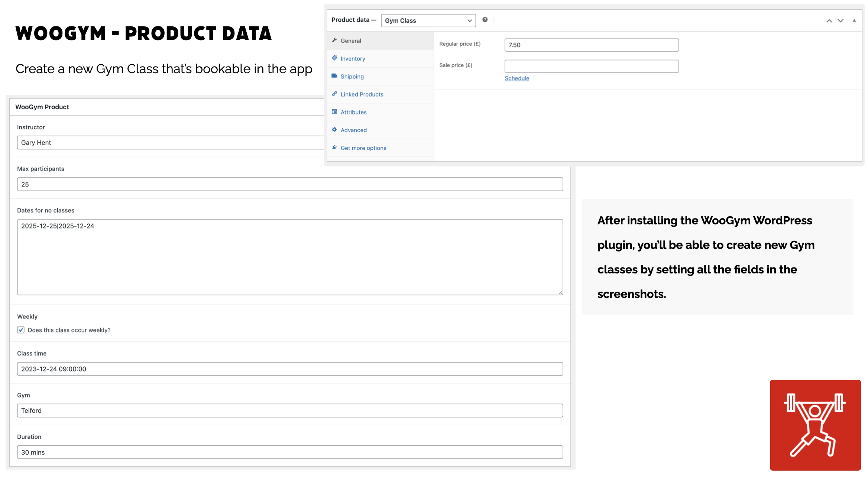The width and height of the screenshot is (868, 477).
Task: Move Product data panel up
Action: coord(829,21)
